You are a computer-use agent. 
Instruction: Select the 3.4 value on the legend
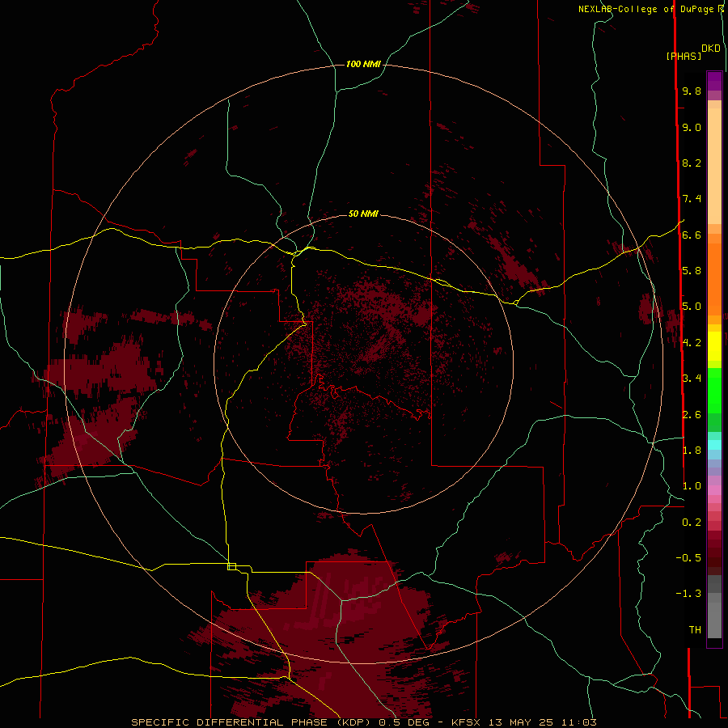692,379
